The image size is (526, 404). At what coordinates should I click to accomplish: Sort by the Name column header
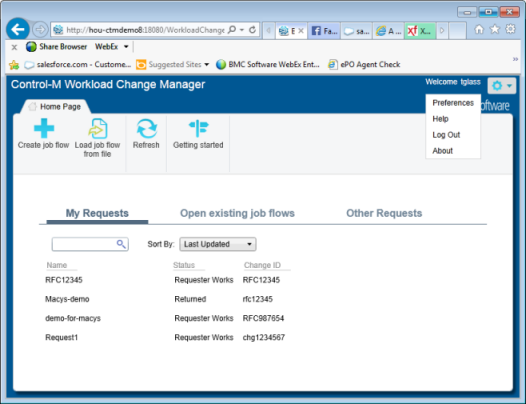pos(57,265)
